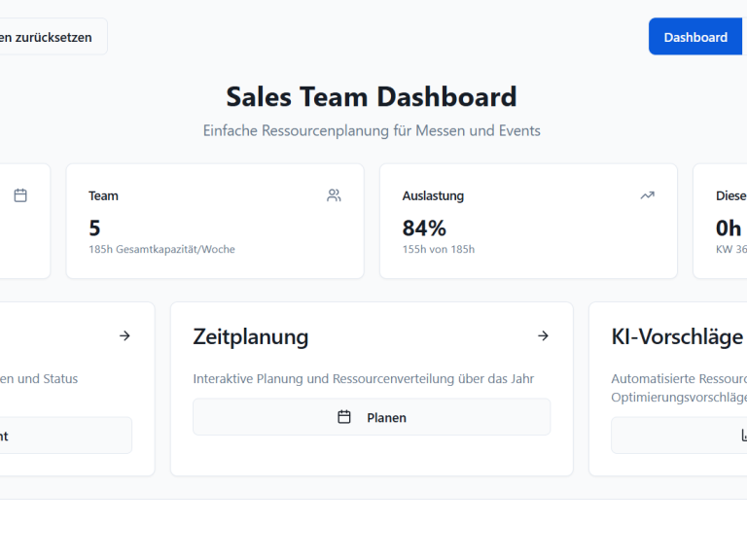
Task: Open the Zeitplanung card title
Action: coord(251,336)
